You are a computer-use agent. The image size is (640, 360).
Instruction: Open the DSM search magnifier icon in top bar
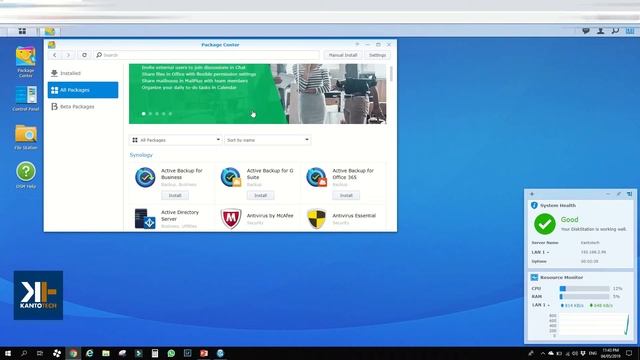(615, 31)
